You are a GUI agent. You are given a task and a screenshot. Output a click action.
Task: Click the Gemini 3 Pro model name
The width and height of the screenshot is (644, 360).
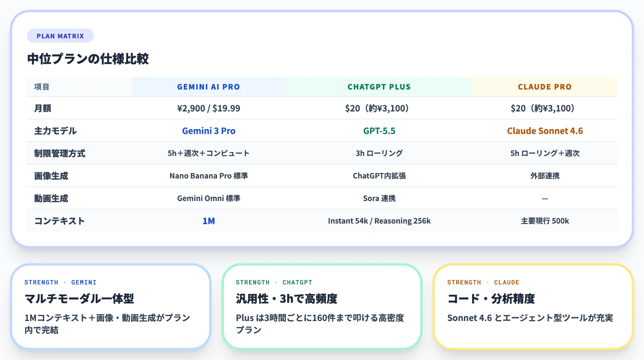coord(209,131)
